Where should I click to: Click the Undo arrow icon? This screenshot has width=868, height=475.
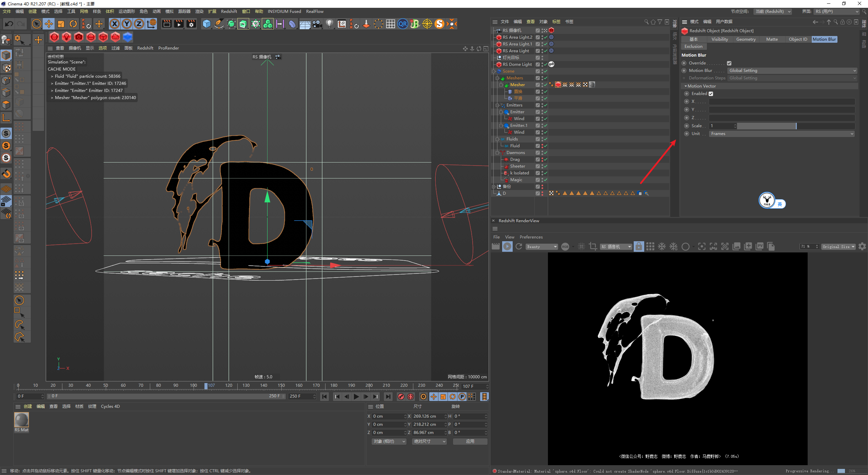click(x=9, y=24)
